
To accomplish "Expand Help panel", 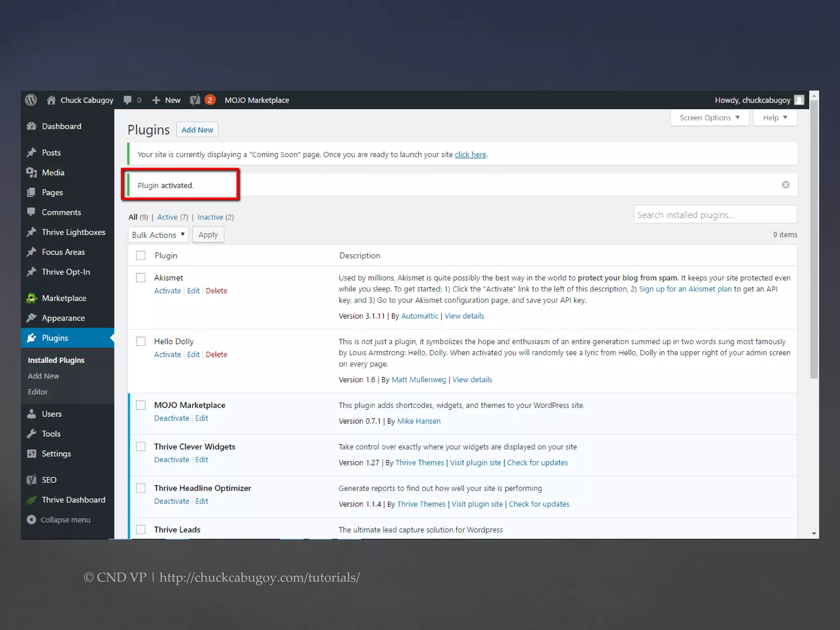I will [775, 118].
